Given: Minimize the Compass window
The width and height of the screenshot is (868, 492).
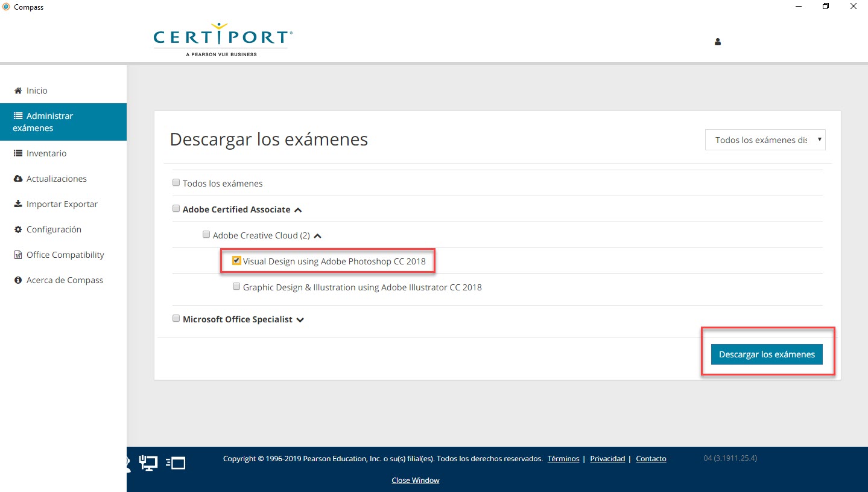Looking at the screenshot, I should coord(798,7).
